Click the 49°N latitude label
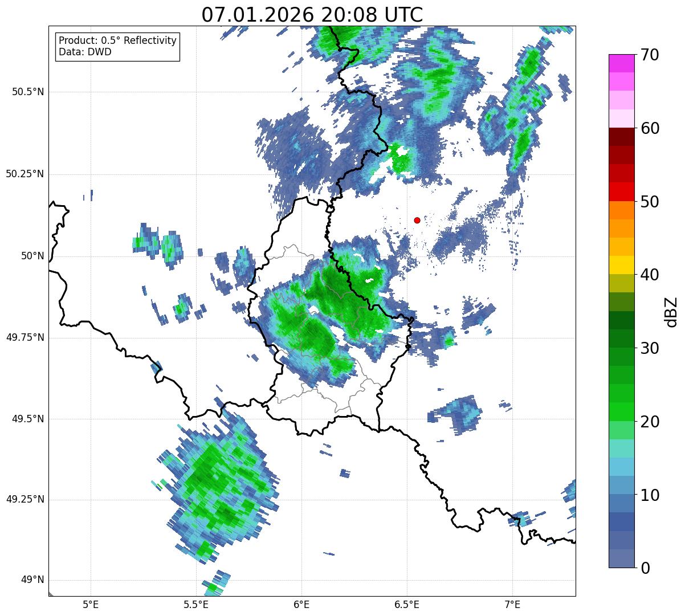Viewport: 685px width, 616px height. 32,580
